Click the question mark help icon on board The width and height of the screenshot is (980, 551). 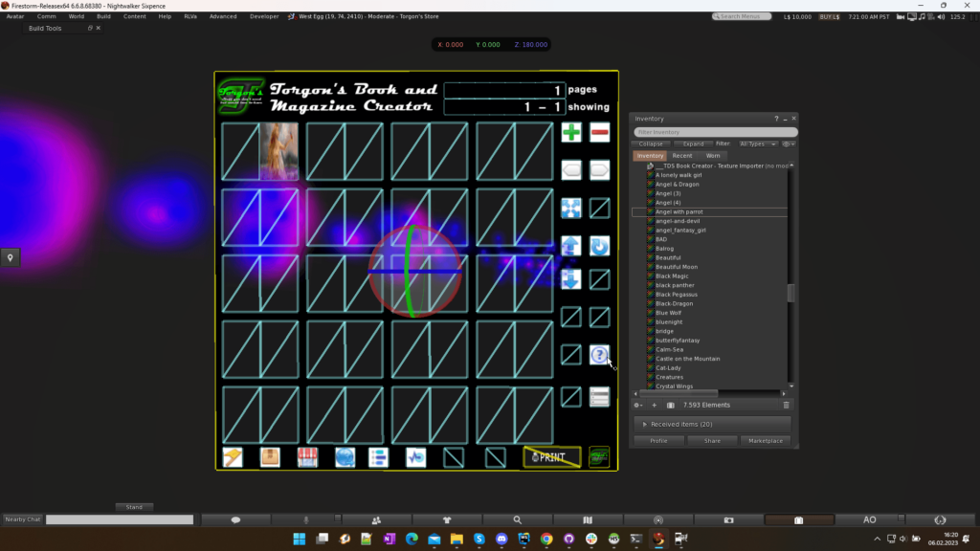(x=599, y=355)
